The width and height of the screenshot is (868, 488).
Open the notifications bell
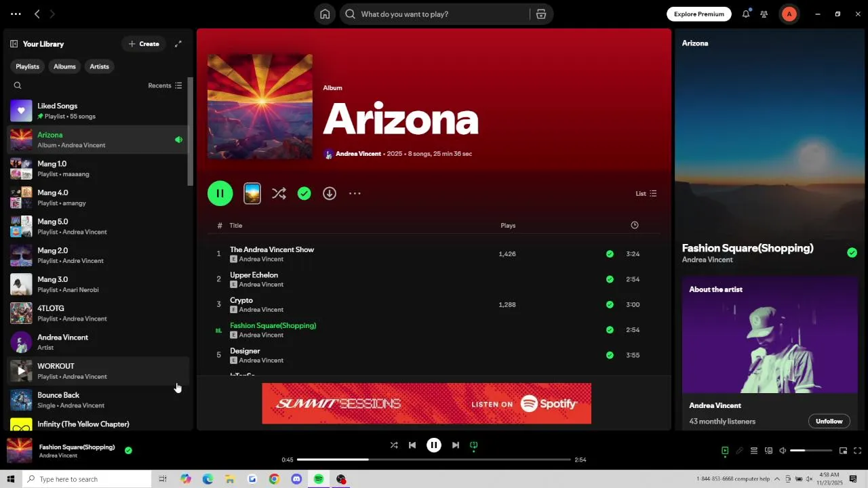746,14
